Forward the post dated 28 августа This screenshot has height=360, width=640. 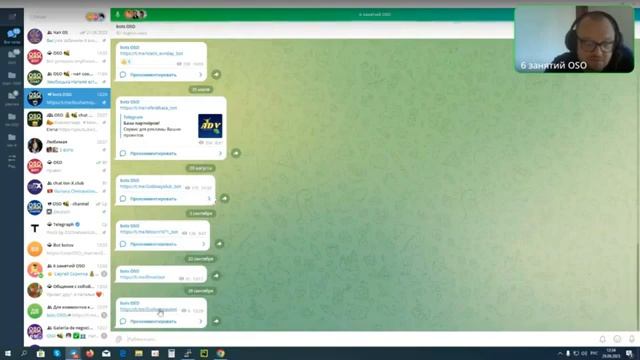coord(224,198)
